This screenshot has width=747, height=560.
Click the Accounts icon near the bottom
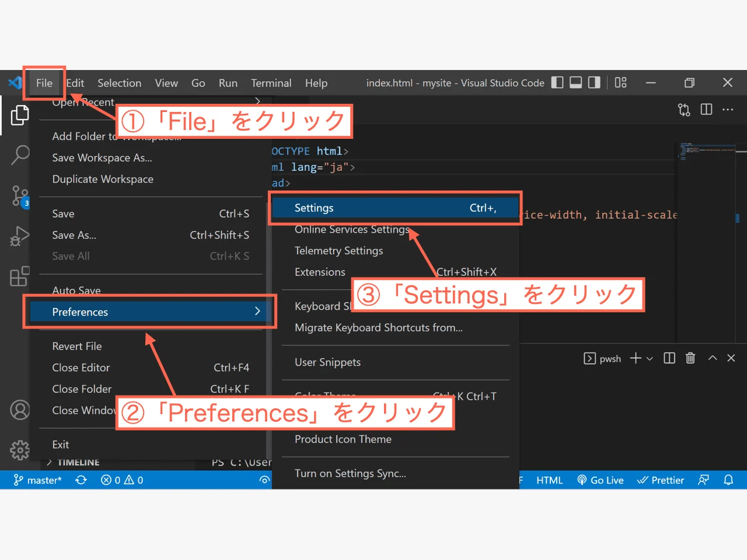(x=20, y=410)
